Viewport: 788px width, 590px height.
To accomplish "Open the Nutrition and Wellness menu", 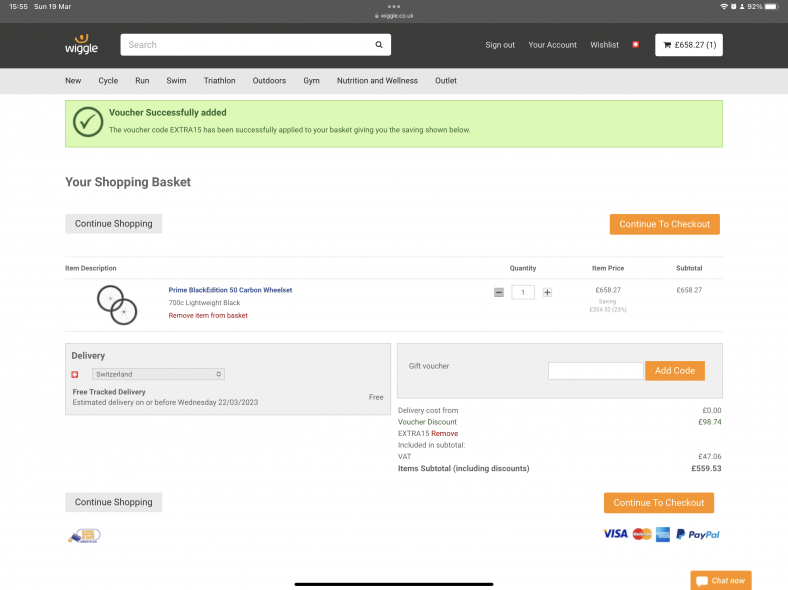I will [x=377, y=81].
